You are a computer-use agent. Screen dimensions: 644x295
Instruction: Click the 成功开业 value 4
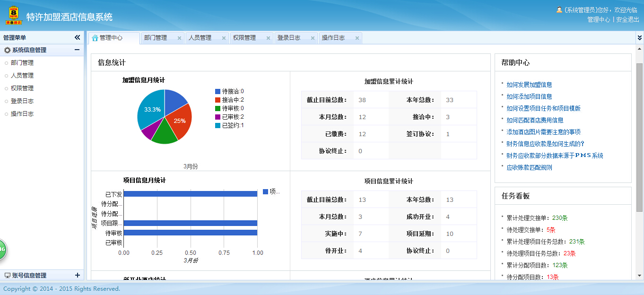point(448,217)
